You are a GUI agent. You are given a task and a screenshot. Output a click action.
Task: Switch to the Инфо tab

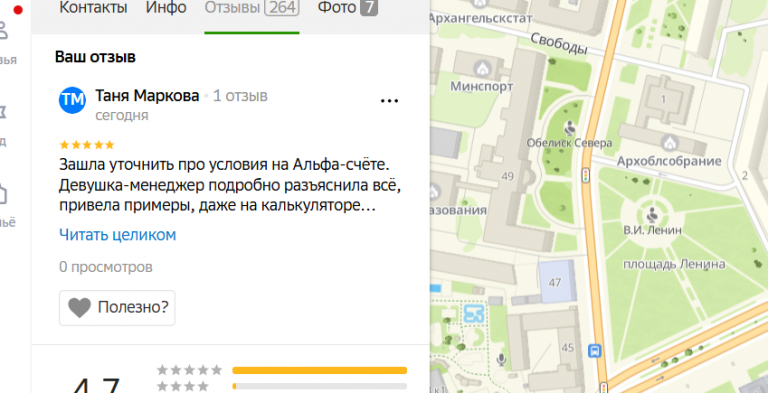166,8
